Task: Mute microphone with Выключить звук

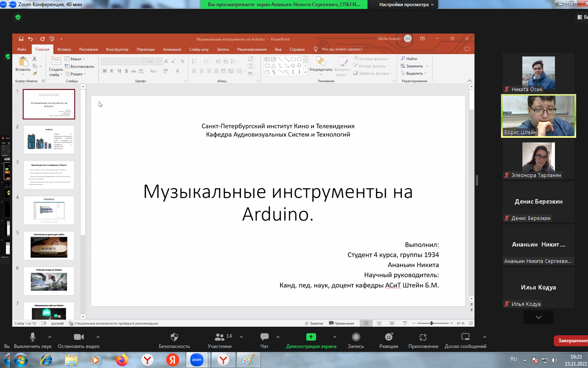Action: (x=33, y=341)
